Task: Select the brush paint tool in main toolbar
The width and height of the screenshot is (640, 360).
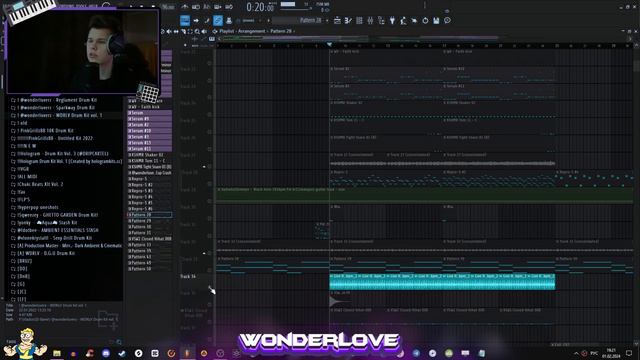Action: click(x=207, y=20)
